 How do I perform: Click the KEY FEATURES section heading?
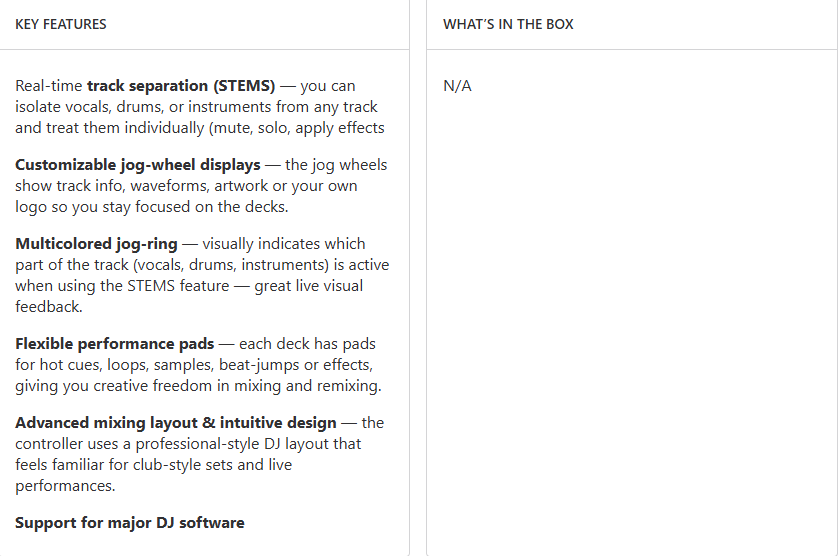click(61, 24)
